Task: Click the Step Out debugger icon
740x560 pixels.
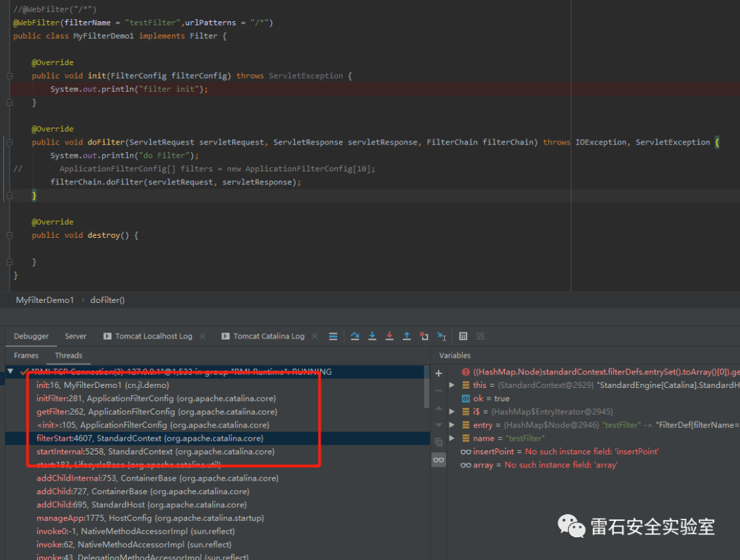Action: coord(406,336)
